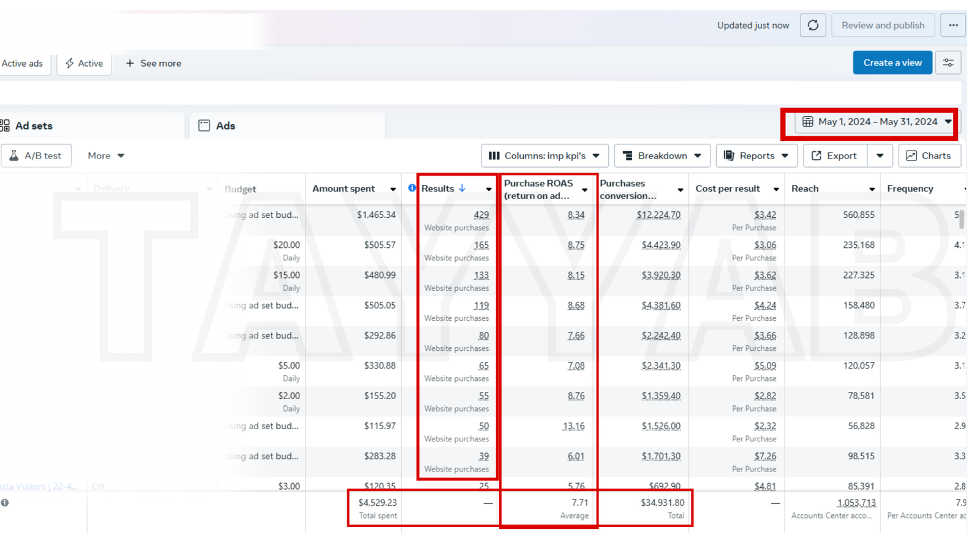Sort by the Amount spent column header
980x551 pixels.
344,189
